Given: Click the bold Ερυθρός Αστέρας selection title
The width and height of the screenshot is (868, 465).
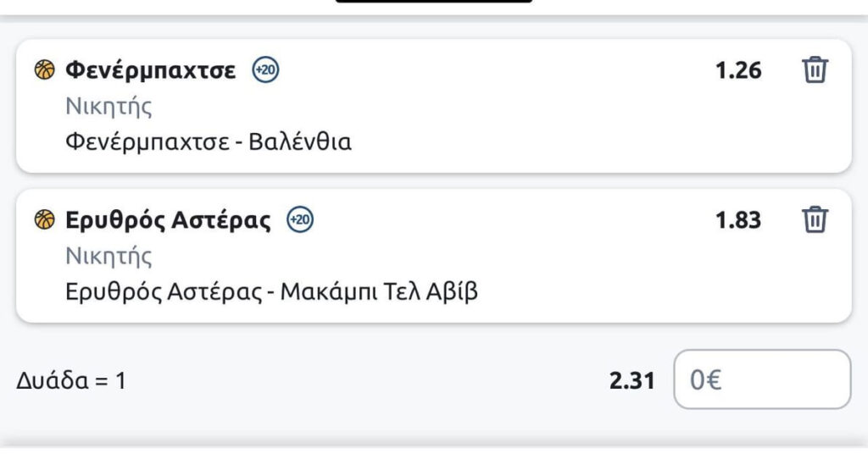Looking at the screenshot, I should tap(168, 221).
